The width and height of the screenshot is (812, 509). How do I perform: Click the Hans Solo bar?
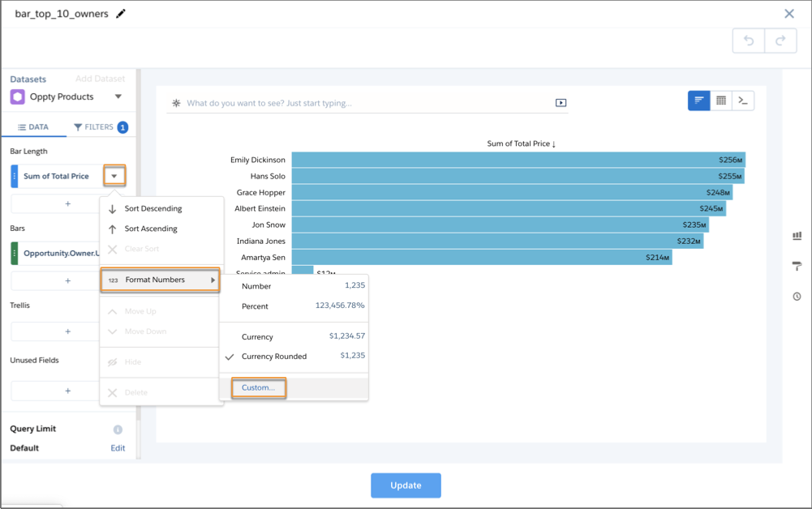coord(518,176)
